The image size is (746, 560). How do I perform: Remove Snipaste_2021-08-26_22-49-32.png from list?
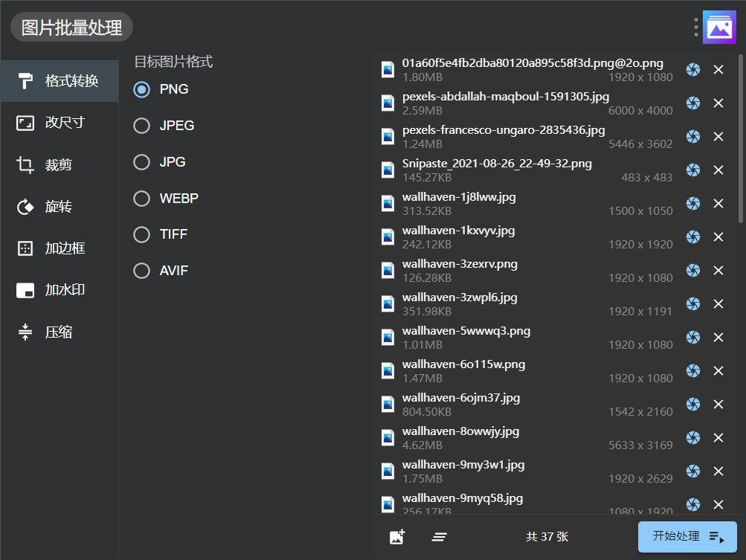pos(718,170)
